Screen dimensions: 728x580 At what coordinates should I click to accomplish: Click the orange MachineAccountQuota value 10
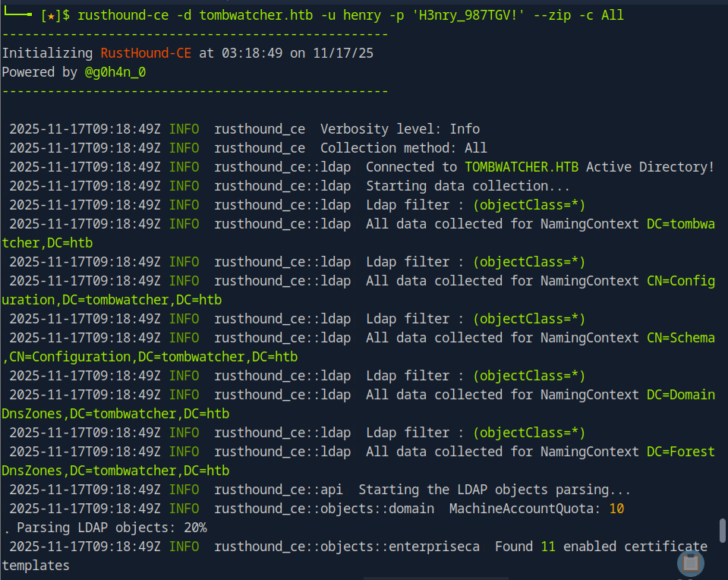click(x=616, y=509)
